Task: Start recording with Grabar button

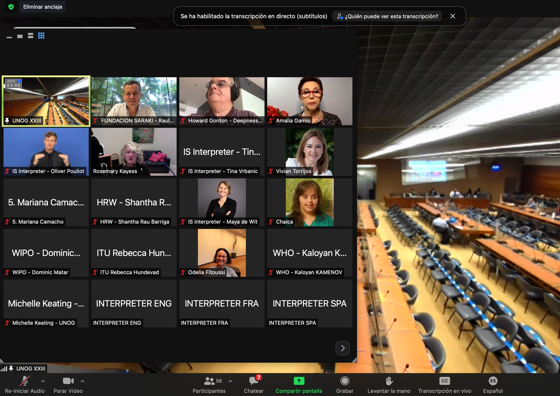Action: point(344,385)
